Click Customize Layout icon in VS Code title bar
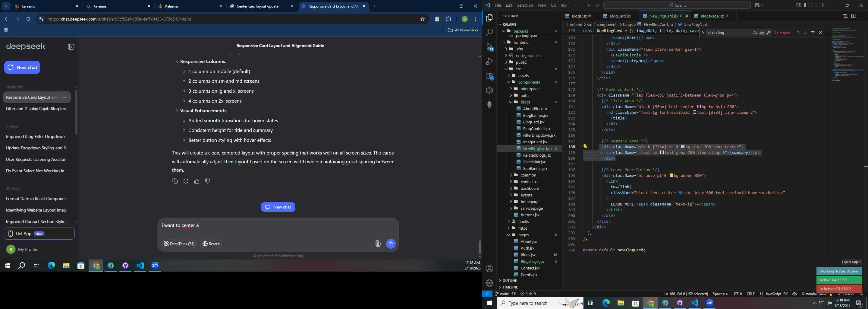This screenshot has width=868, height=309. coord(798,5)
